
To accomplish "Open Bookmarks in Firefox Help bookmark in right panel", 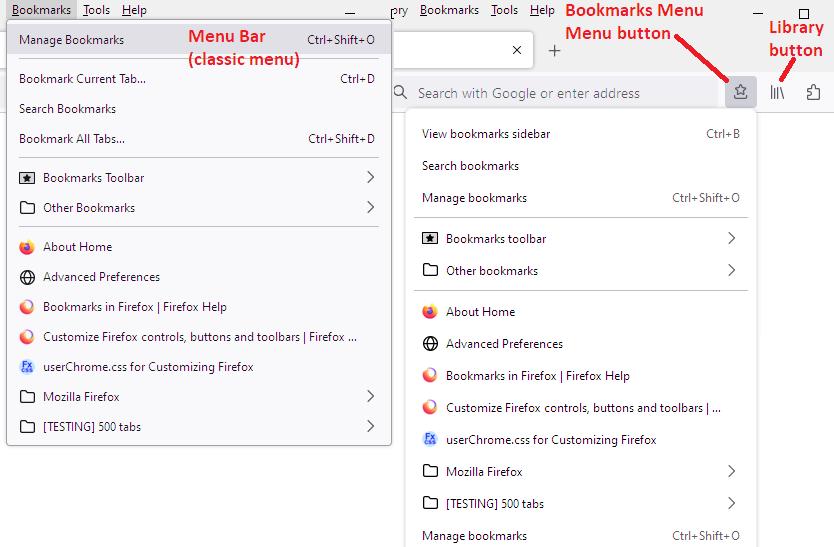I will coord(538,376).
